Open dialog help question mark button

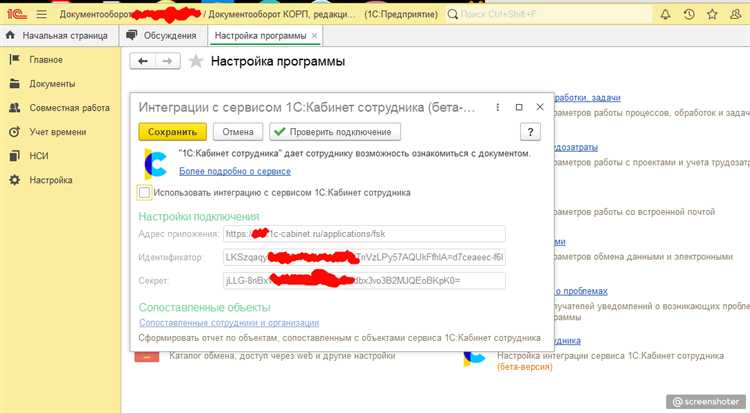pyautogui.click(x=530, y=132)
